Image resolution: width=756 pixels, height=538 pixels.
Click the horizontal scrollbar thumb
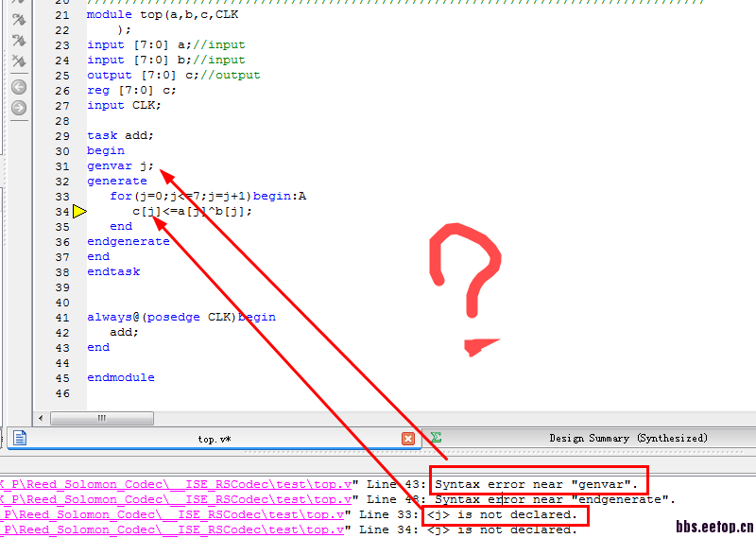[102, 418]
